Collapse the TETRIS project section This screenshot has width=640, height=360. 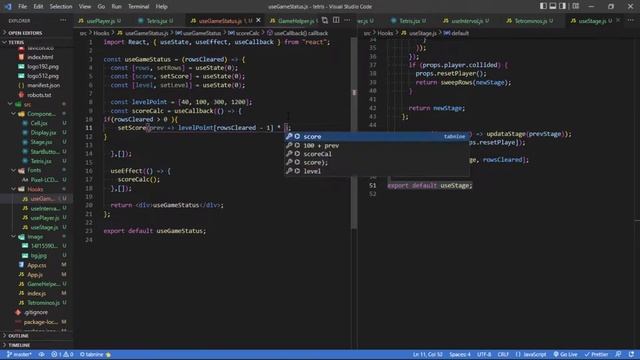[37, 42]
